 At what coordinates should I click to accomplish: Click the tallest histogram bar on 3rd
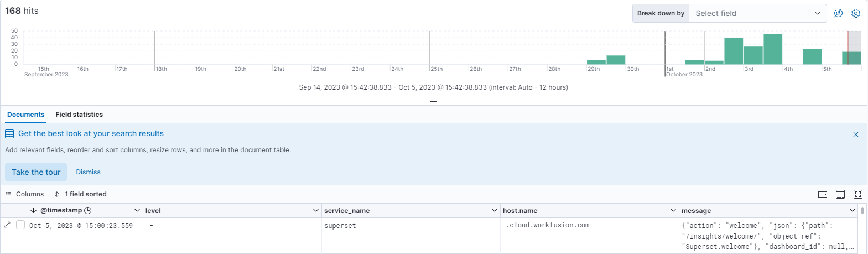(773, 49)
